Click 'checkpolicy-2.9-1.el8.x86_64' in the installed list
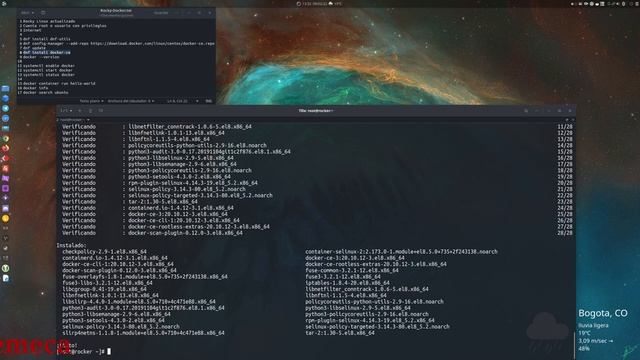 pyautogui.click(x=104, y=252)
